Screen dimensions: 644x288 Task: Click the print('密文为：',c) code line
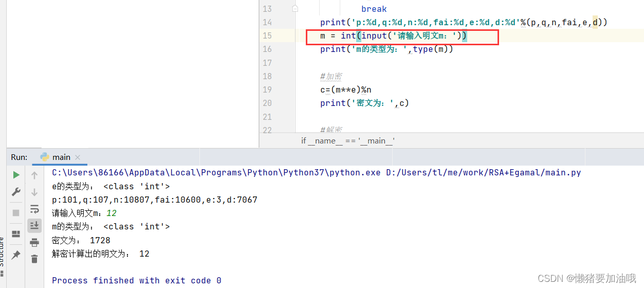[x=364, y=103]
